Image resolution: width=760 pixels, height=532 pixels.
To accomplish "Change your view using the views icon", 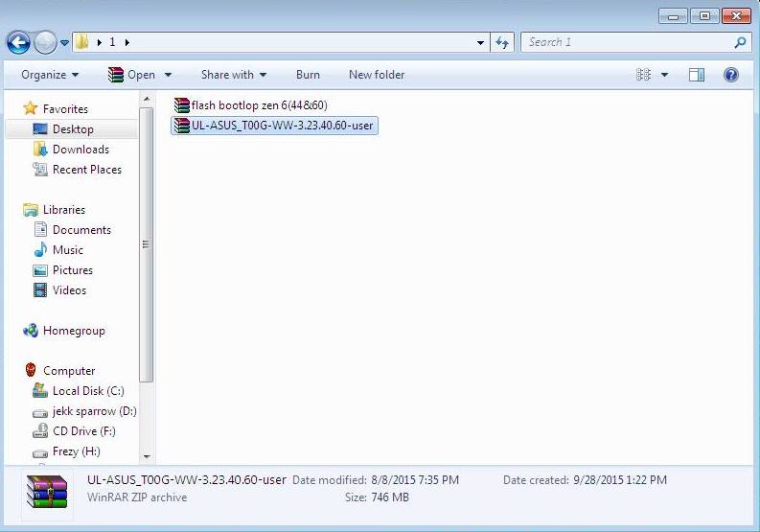I will click(x=644, y=75).
